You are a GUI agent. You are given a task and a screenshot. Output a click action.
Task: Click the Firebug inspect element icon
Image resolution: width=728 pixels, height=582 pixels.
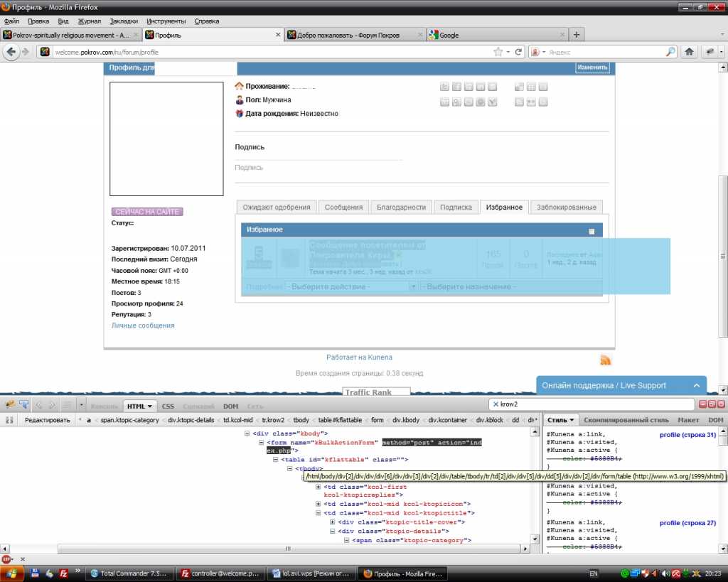pyautogui.click(x=23, y=405)
